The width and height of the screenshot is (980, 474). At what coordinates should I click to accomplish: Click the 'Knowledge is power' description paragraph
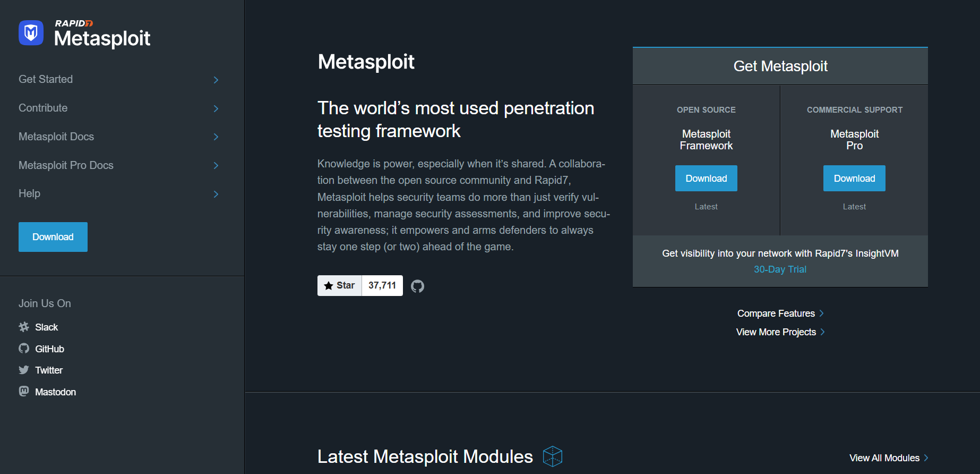463,205
